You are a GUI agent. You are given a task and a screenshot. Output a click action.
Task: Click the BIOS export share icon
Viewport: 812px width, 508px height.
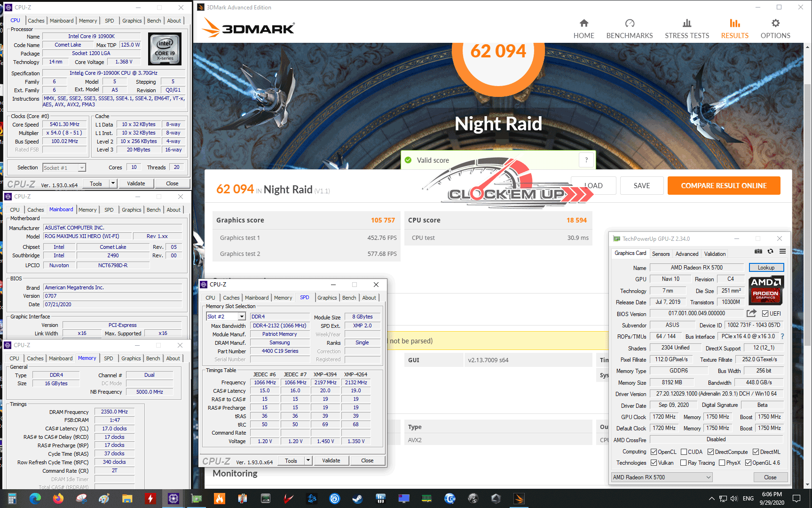[x=751, y=313]
